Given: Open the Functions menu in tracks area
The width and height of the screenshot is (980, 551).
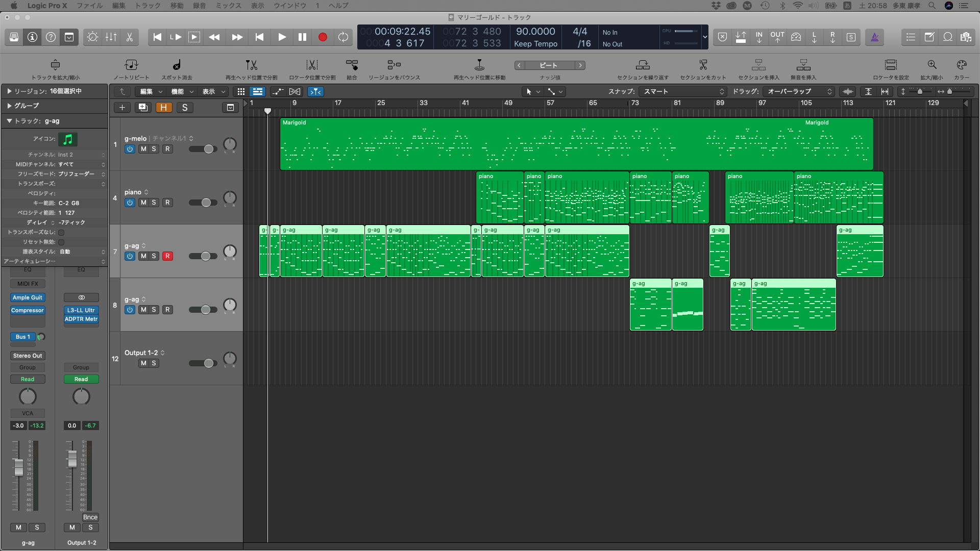Looking at the screenshot, I should [182, 91].
